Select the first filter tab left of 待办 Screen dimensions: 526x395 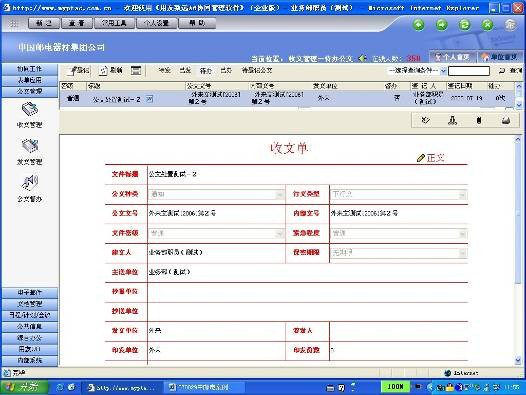[165, 70]
